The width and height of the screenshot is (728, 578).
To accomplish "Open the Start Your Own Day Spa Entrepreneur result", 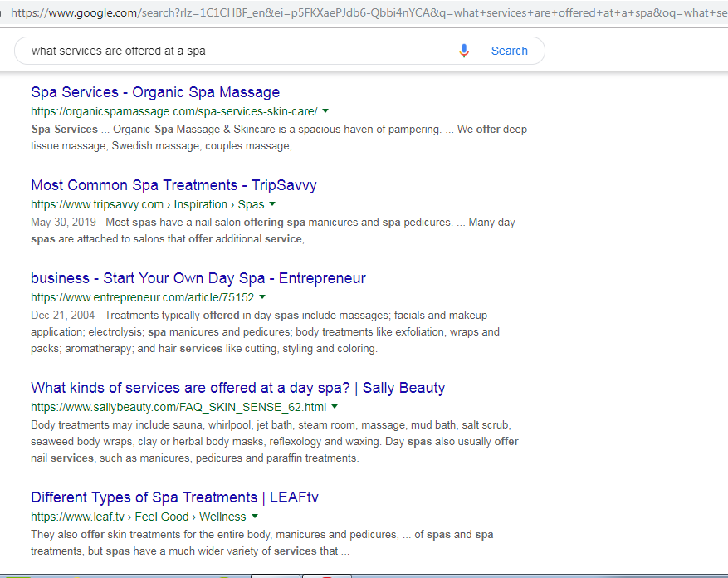I will (x=198, y=278).
